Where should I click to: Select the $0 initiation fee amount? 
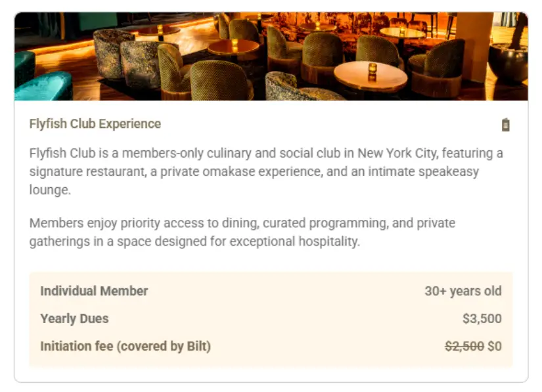(x=495, y=346)
